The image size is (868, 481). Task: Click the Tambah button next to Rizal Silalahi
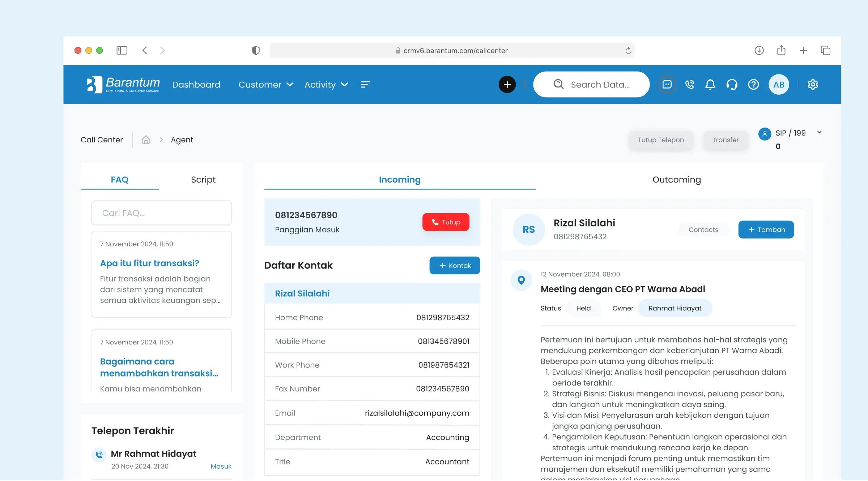pyautogui.click(x=766, y=229)
